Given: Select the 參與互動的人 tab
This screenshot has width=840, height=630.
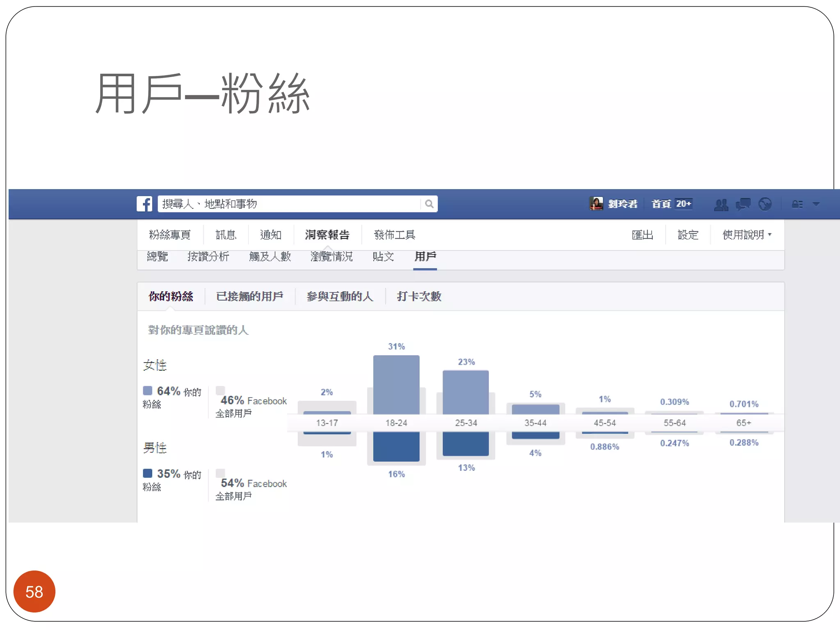Looking at the screenshot, I should [340, 296].
